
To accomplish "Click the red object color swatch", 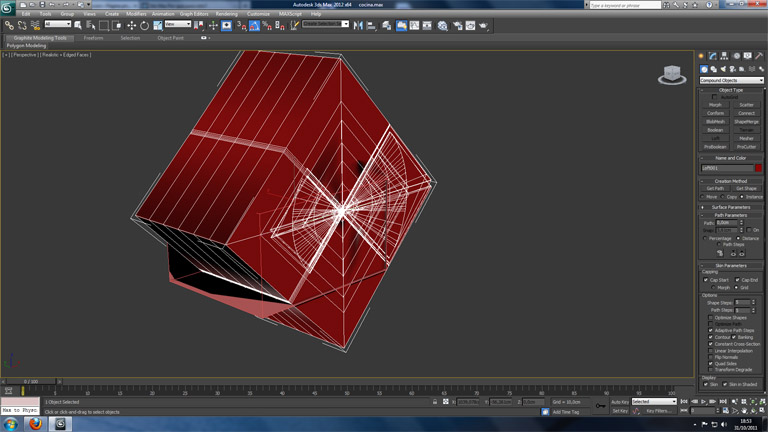I will [758, 168].
